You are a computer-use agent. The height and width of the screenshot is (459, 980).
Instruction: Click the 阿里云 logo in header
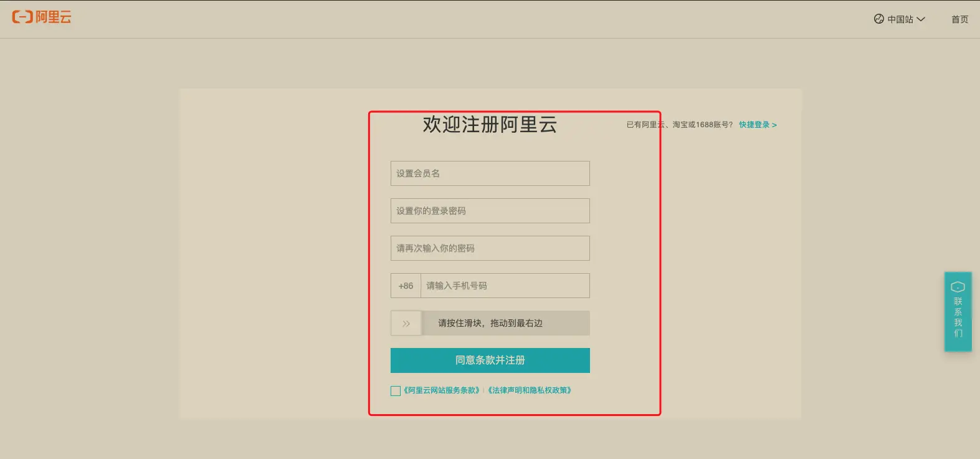tap(42, 17)
